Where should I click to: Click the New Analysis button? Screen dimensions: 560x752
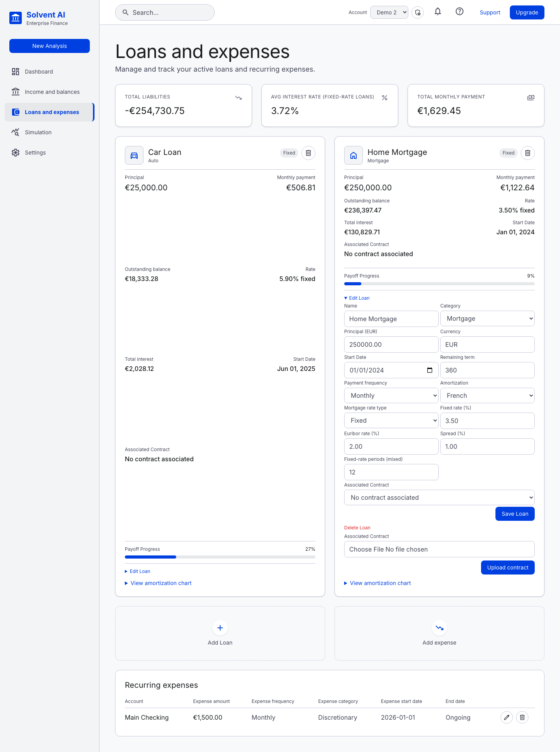pos(49,46)
